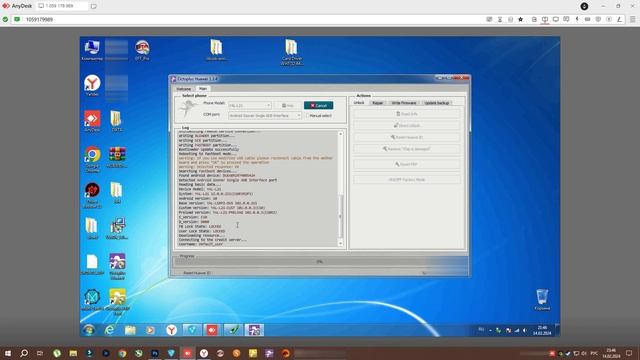
Task: Open Yandex browser in remote taskbar
Action: 171,330
